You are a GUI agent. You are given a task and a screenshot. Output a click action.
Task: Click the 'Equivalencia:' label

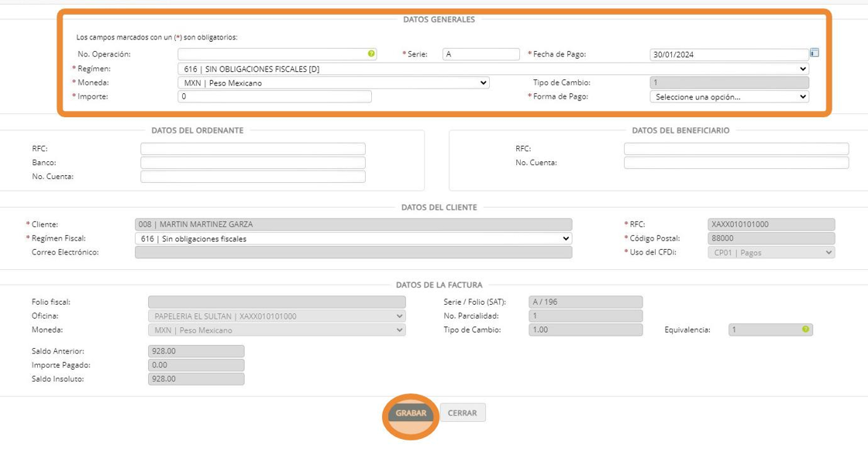(687, 330)
